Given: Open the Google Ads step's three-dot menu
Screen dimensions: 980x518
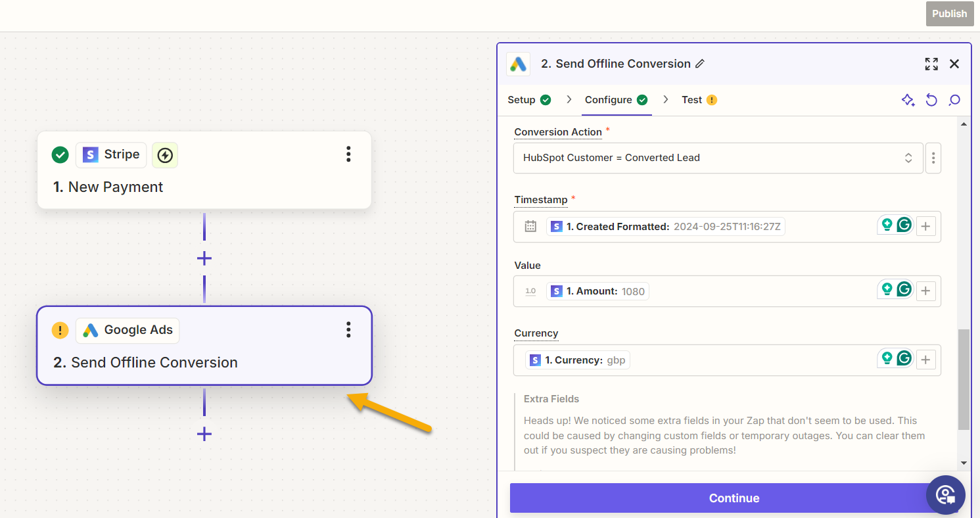Looking at the screenshot, I should tap(348, 330).
